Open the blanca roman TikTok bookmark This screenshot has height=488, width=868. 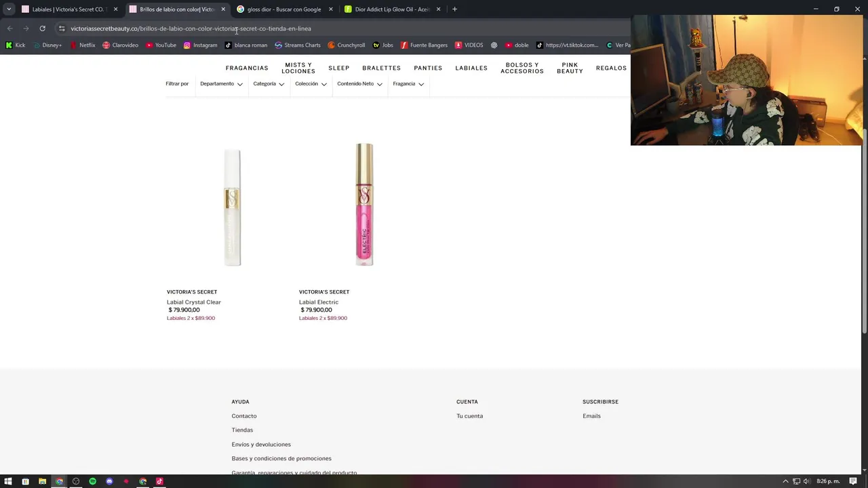click(245, 45)
